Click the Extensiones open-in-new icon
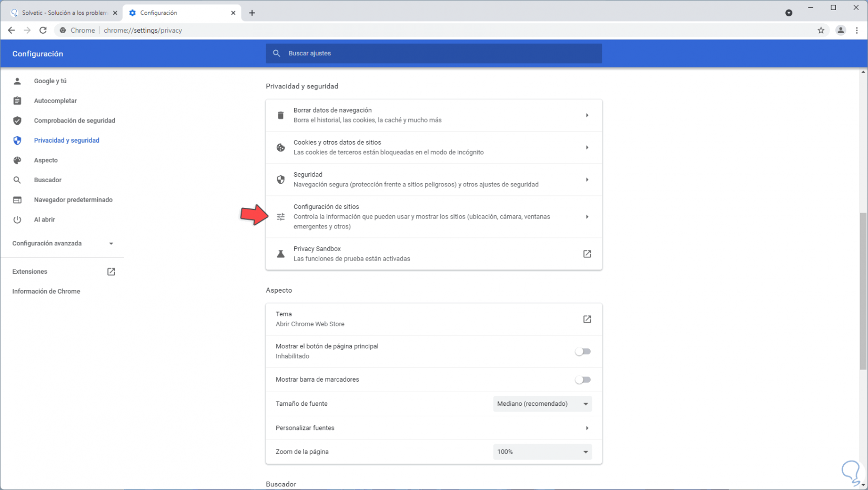Viewport: 868px width, 490px height. tap(111, 272)
